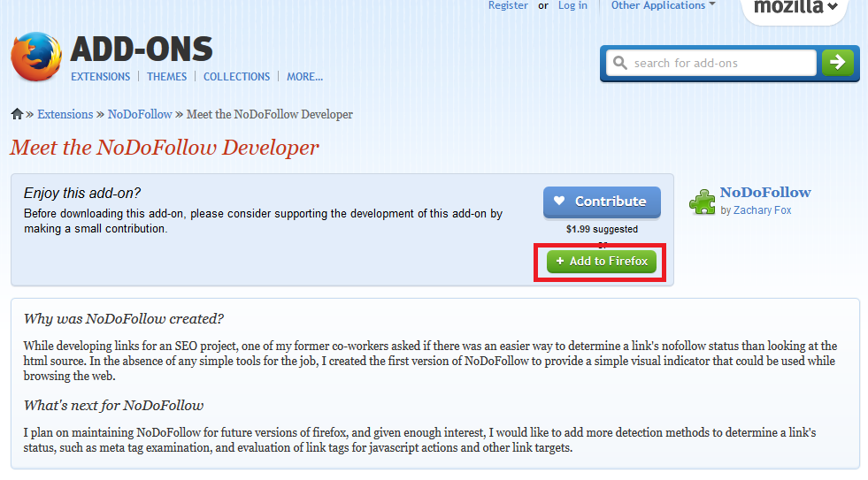Screen dimensions: 868x480
Task: Click the green search arrow button
Action: pyautogui.click(x=837, y=63)
